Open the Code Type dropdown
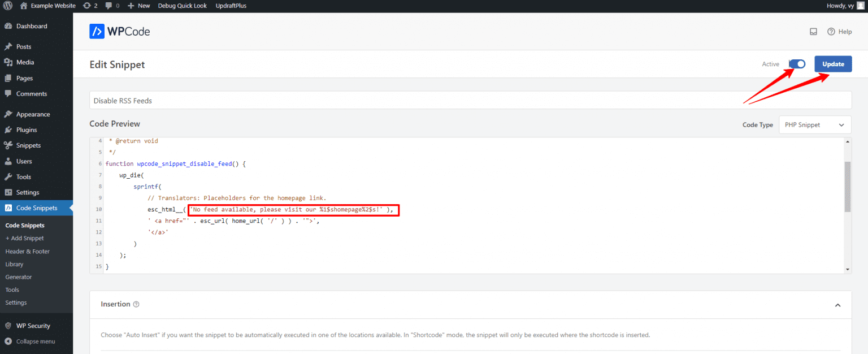 [x=814, y=125]
